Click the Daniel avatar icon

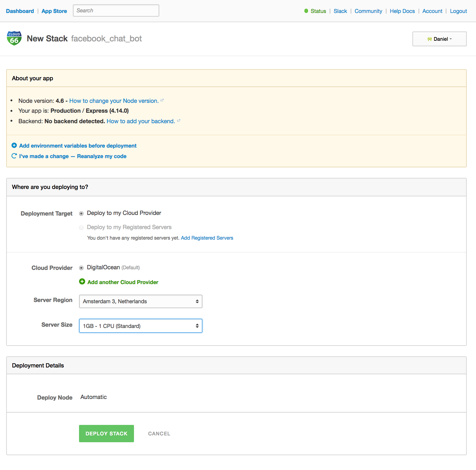tap(429, 39)
